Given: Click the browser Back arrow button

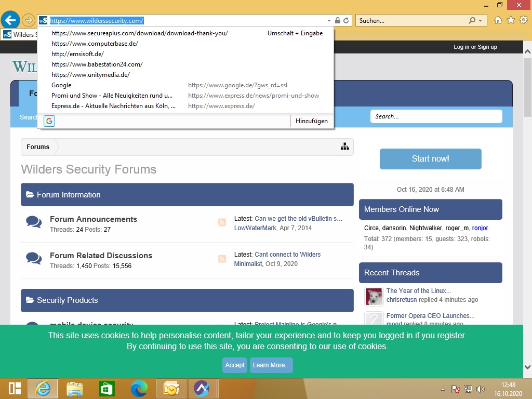Looking at the screenshot, I should 10,20.
